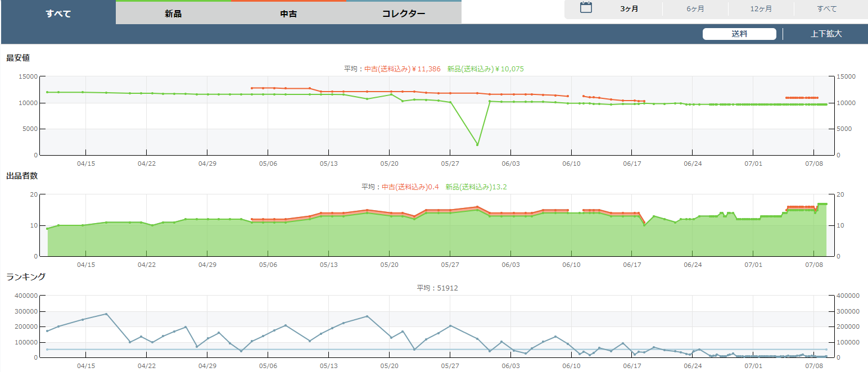Select the 6ヶ月 time range
Viewport: 868px width, 372px height.
pyautogui.click(x=695, y=9)
